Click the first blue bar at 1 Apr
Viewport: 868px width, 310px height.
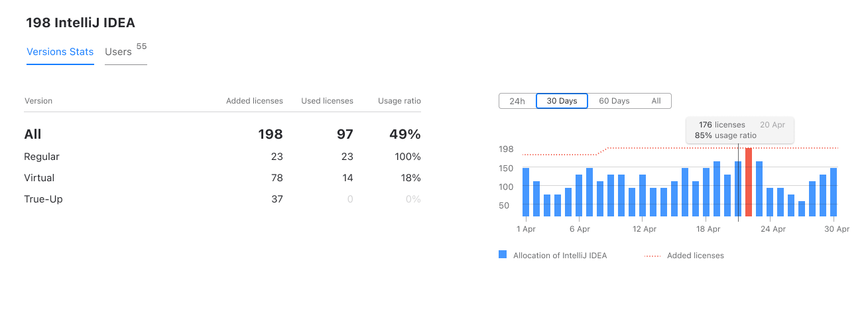click(526, 192)
